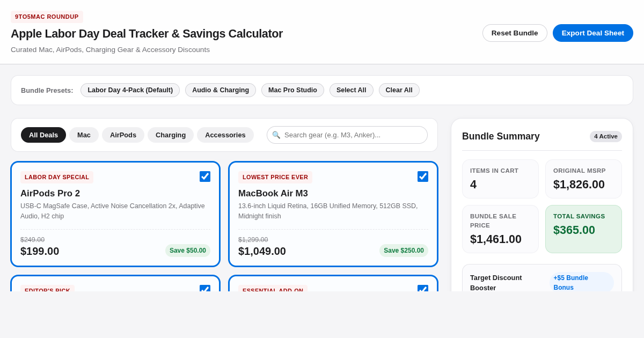
Task: Export the deal sheet
Action: pyautogui.click(x=593, y=33)
